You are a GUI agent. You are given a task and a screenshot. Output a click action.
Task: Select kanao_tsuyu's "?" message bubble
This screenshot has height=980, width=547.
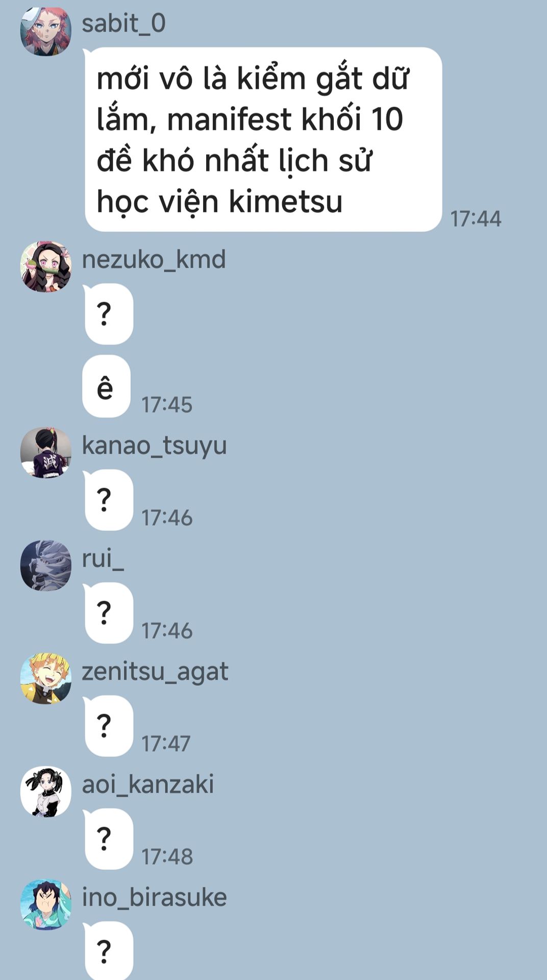[108, 500]
